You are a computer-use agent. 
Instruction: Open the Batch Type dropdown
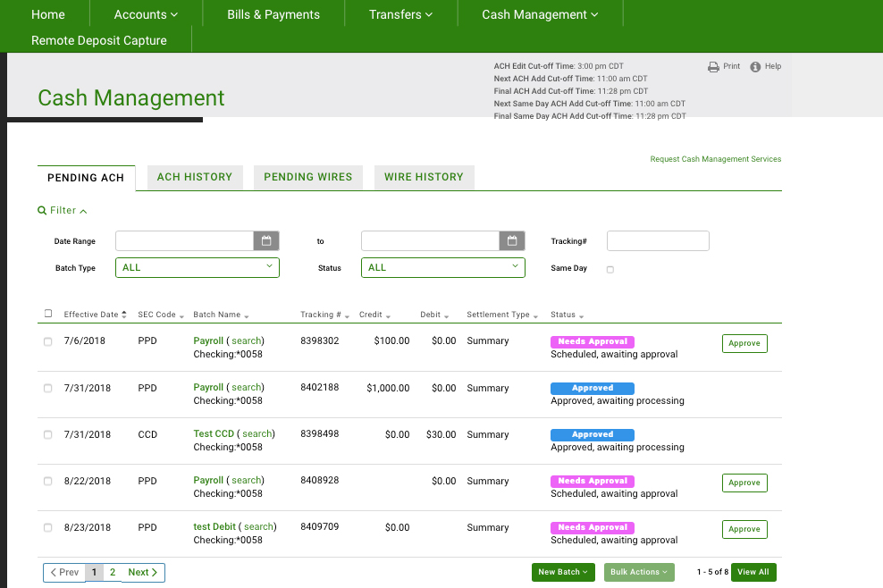[198, 267]
